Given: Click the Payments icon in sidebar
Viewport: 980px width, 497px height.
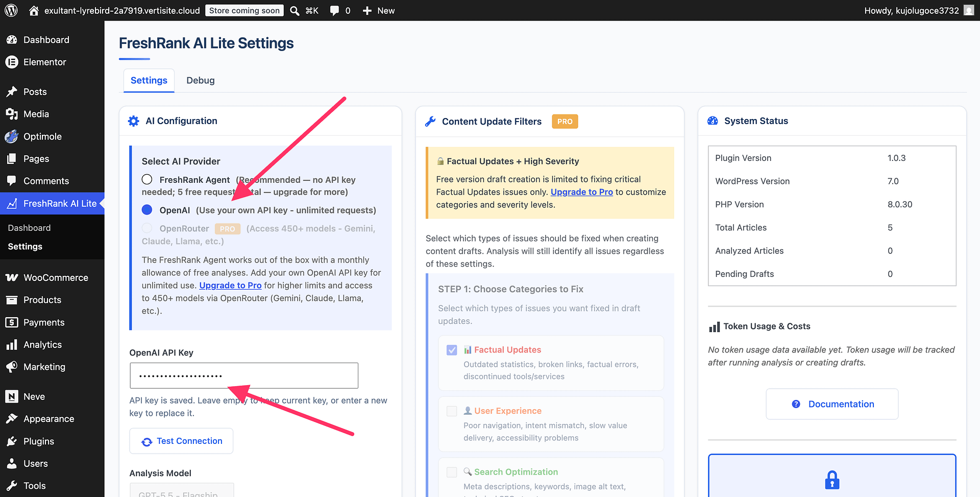Looking at the screenshot, I should click(x=12, y=322).
